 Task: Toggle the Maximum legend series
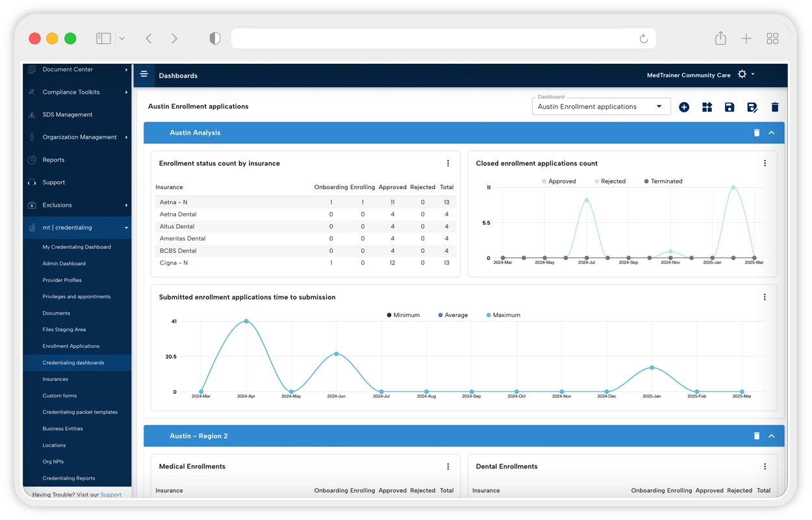tap(503, 315)
